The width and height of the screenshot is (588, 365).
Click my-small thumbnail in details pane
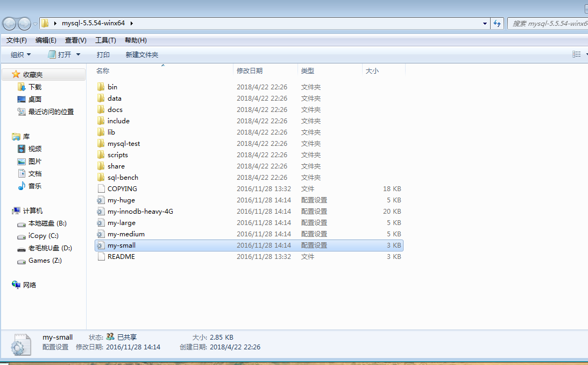21,345
